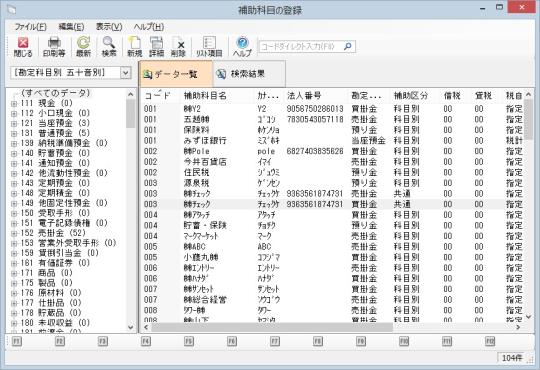Expand the 152 売掛金 tree node

(14, 234)
